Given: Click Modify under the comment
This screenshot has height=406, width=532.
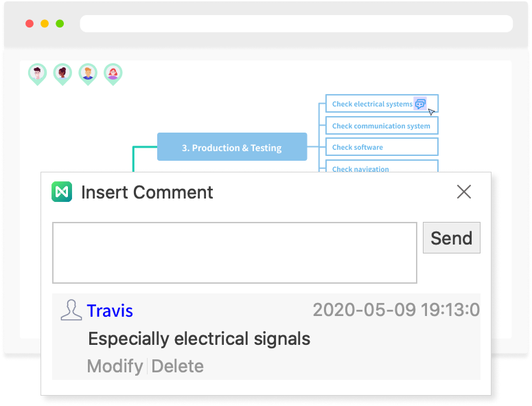Looking at the screenshot, I should [x=115, y=366].
